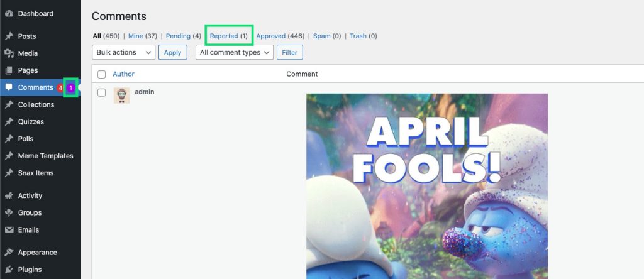Click the Activity icon in sidebar
644x279 pixels.
point(9,195)
